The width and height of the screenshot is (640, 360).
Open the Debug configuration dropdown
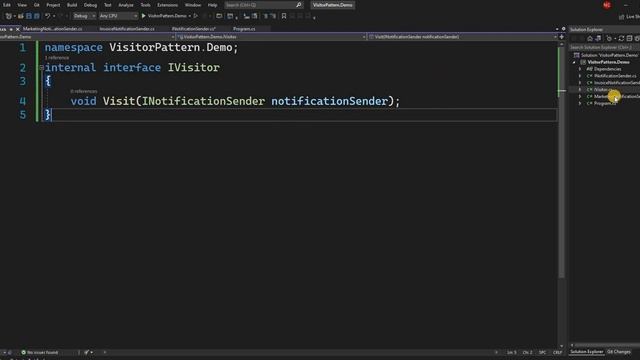(84, 16)
